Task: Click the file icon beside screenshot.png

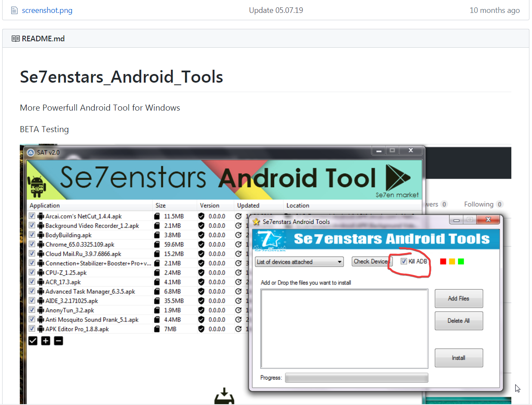Action: click(14, 10)
